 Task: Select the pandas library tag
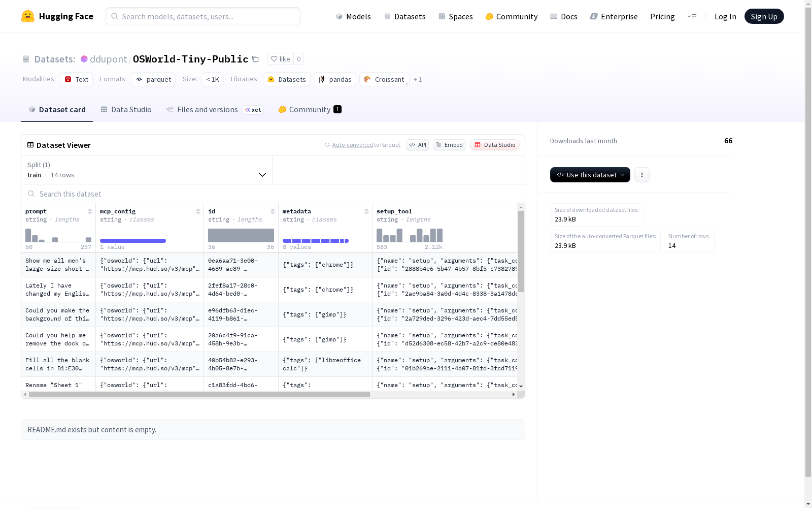(x=335, y=79)
